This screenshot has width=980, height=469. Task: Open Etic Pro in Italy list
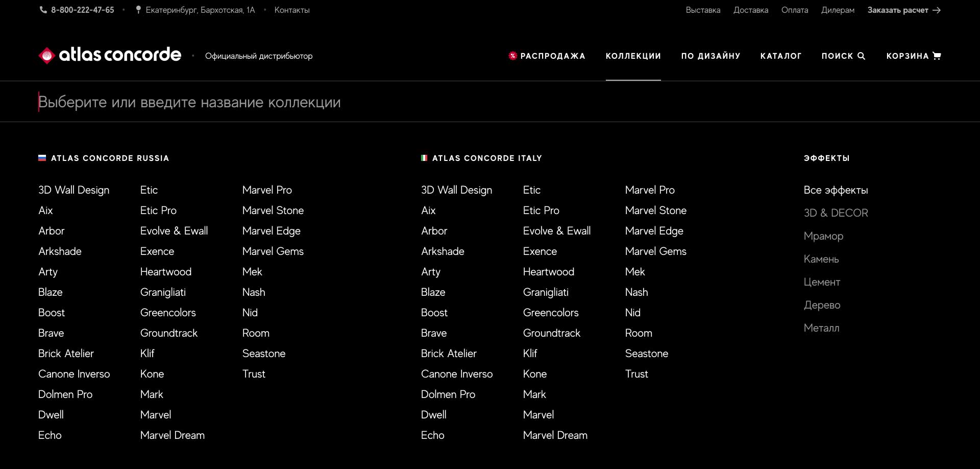(541, 210)
